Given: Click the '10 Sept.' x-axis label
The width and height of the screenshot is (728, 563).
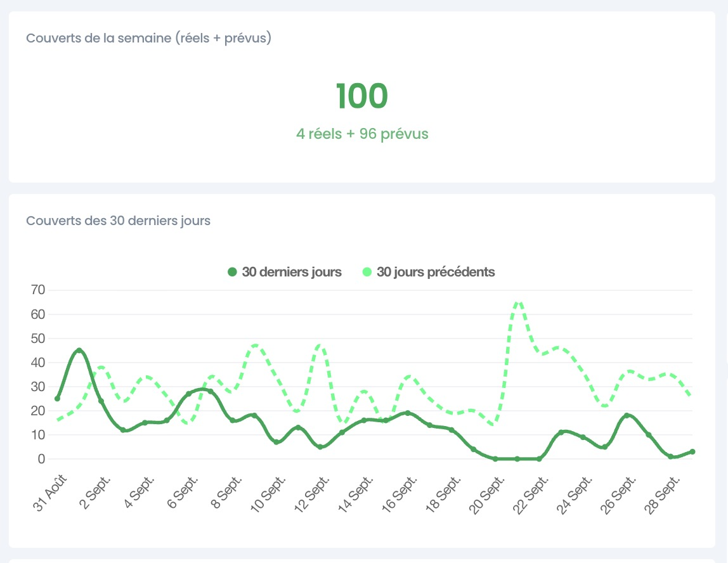Looking at the screenshot, I should click(x=268, y=495).
